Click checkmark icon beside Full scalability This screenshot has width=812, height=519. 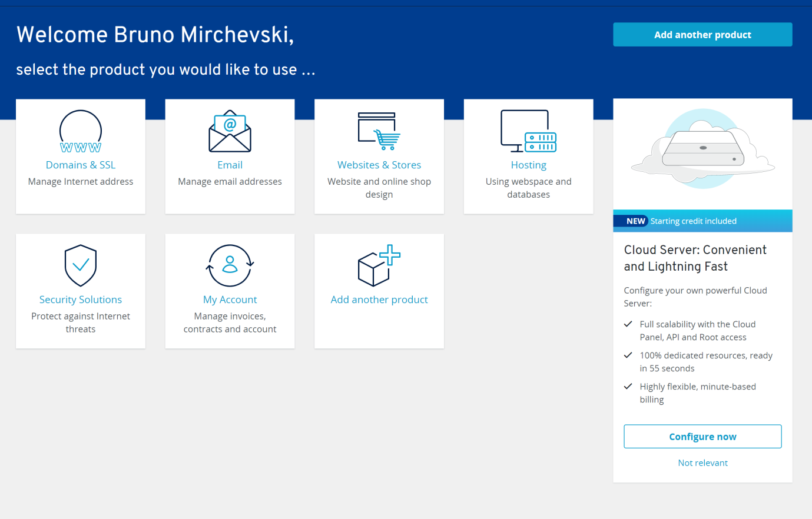pos(628,324)
